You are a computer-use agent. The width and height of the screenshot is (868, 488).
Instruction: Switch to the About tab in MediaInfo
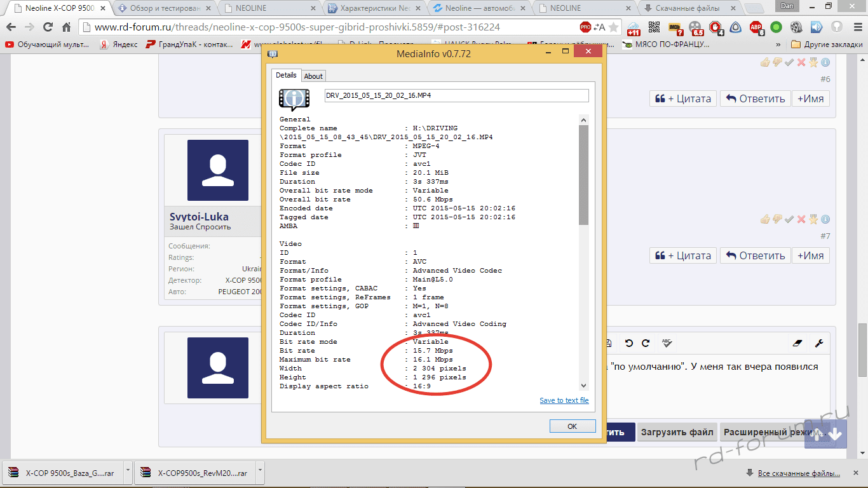coord(313,76)
